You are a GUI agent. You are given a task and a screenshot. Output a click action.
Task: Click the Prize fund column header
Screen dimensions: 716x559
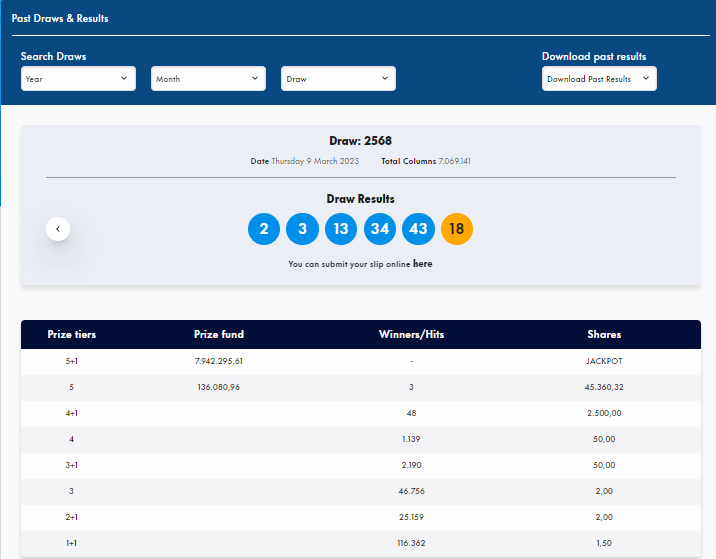coord(219,334)
